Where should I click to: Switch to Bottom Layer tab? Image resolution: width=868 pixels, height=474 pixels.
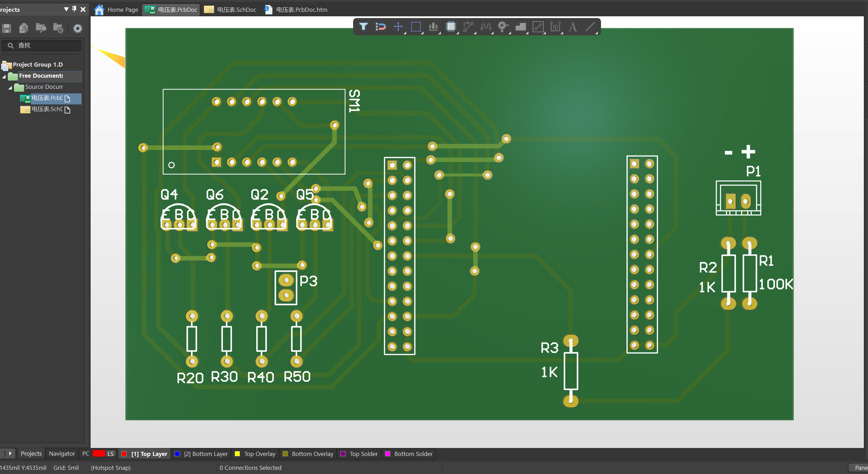click(201, 454)
